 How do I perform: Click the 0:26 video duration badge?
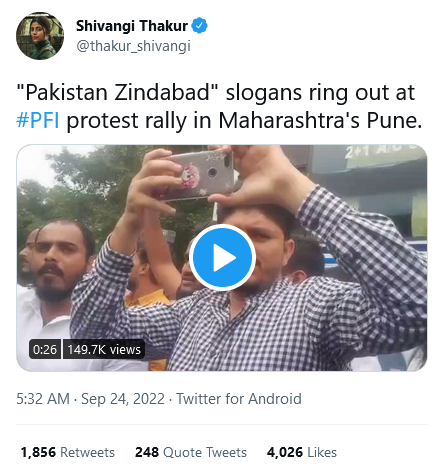[45, 349]
